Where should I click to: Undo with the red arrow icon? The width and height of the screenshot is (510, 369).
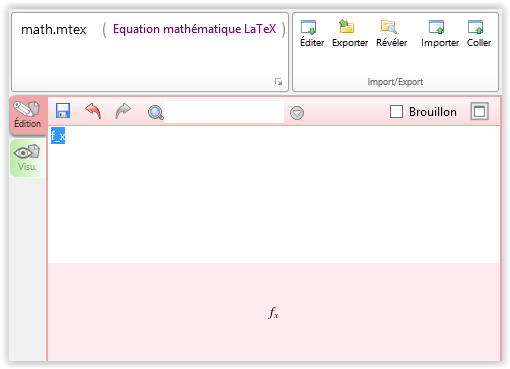[x=93, y=111]
